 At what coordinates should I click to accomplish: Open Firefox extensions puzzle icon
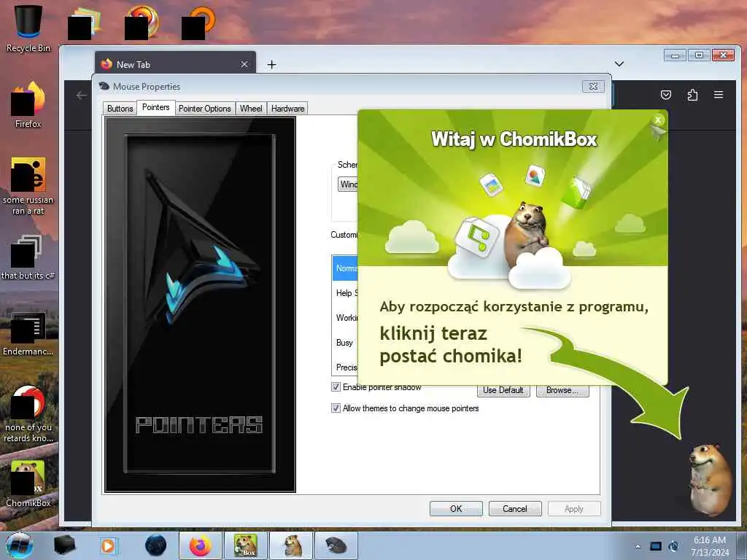693,95
